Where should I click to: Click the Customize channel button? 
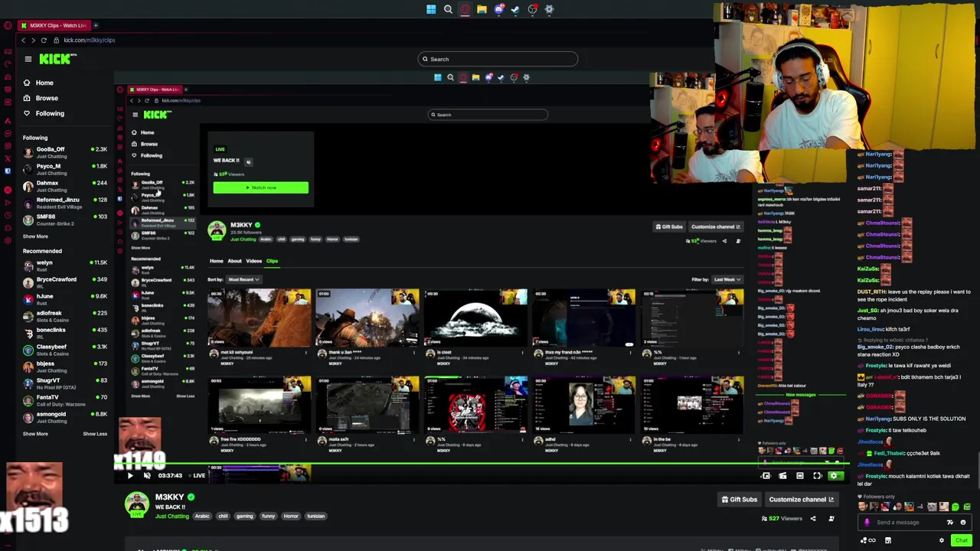click(x=801, y=500)
